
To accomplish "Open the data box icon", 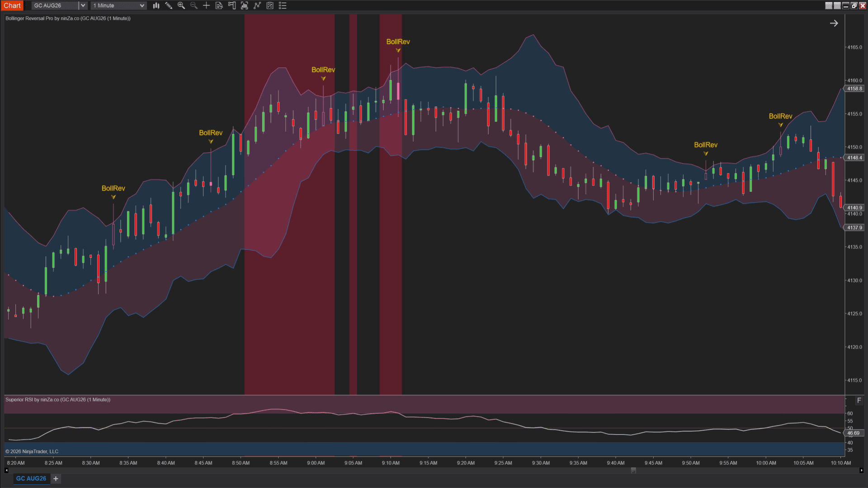I will pyautogui.click(x=219, y=5).
